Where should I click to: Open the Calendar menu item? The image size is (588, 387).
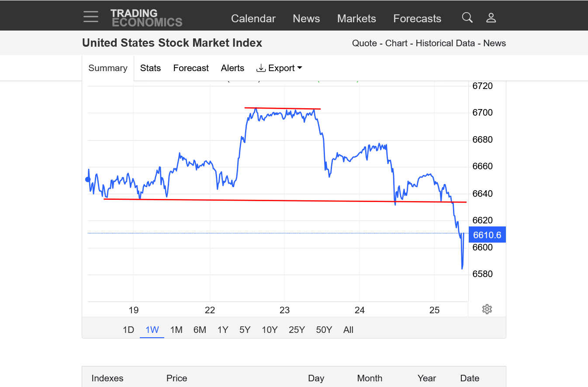click(x=253, y=19)
